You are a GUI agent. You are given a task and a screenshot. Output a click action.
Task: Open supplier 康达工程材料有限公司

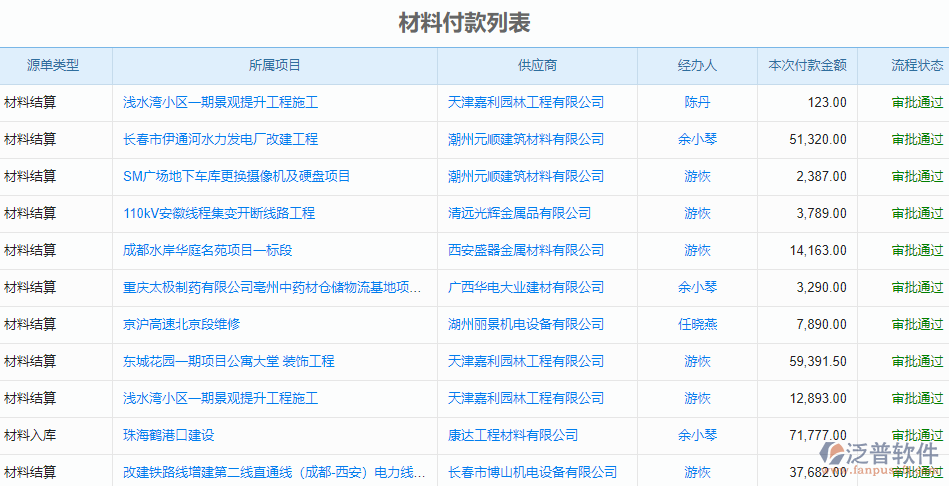tap(513, 435)
